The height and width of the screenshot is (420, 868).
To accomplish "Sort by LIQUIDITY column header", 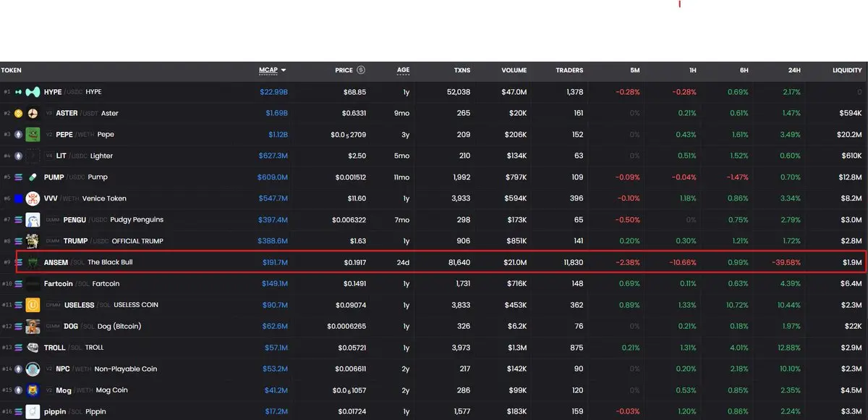I will point(847,70).
